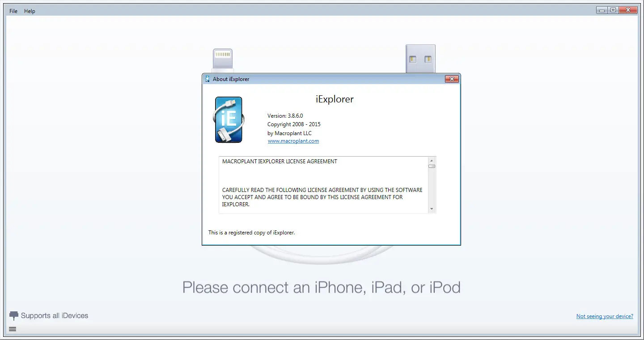Click the iExplorer logo in the About dialog
644x340 pixels.
point(229,119)
